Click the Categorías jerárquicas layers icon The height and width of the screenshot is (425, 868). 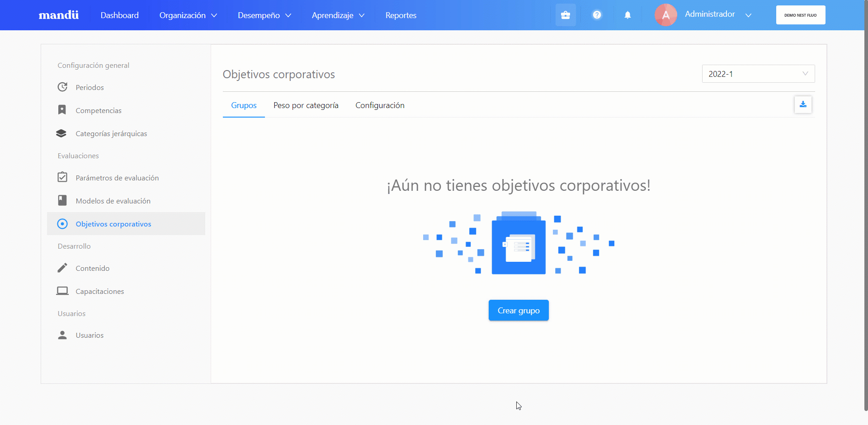61,133
